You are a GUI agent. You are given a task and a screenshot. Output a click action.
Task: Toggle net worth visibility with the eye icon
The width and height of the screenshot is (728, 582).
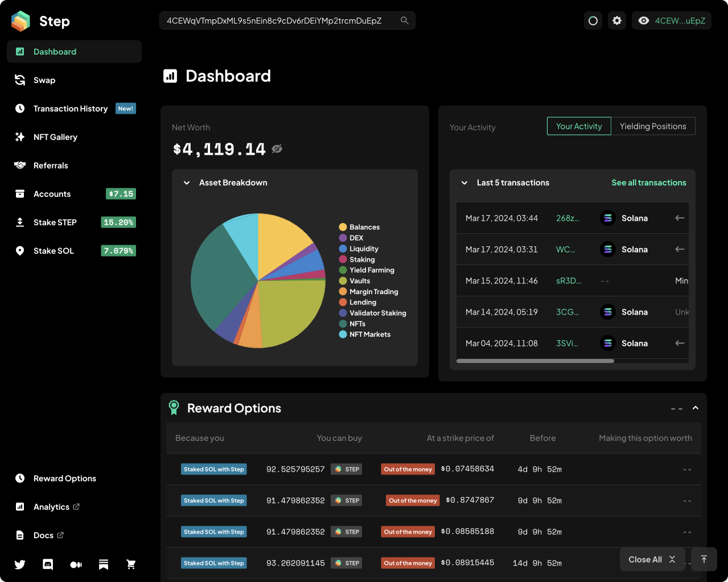coord(277,148)
